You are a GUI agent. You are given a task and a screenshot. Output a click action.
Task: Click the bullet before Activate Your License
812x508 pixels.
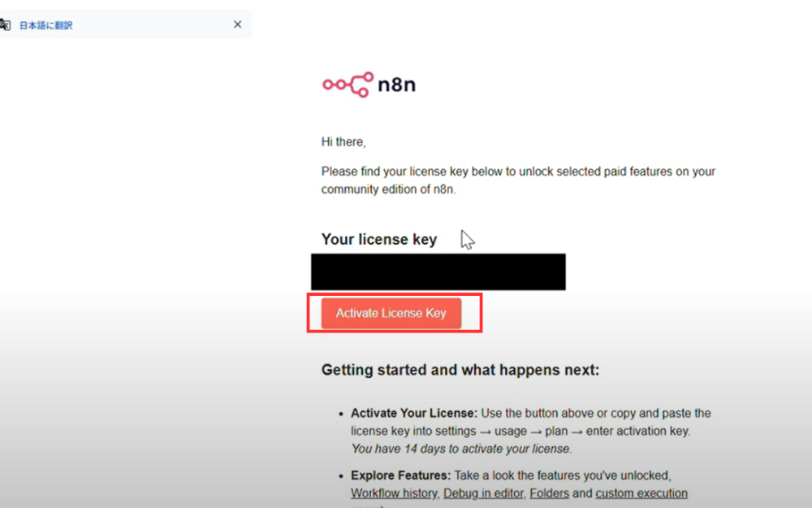341,414
